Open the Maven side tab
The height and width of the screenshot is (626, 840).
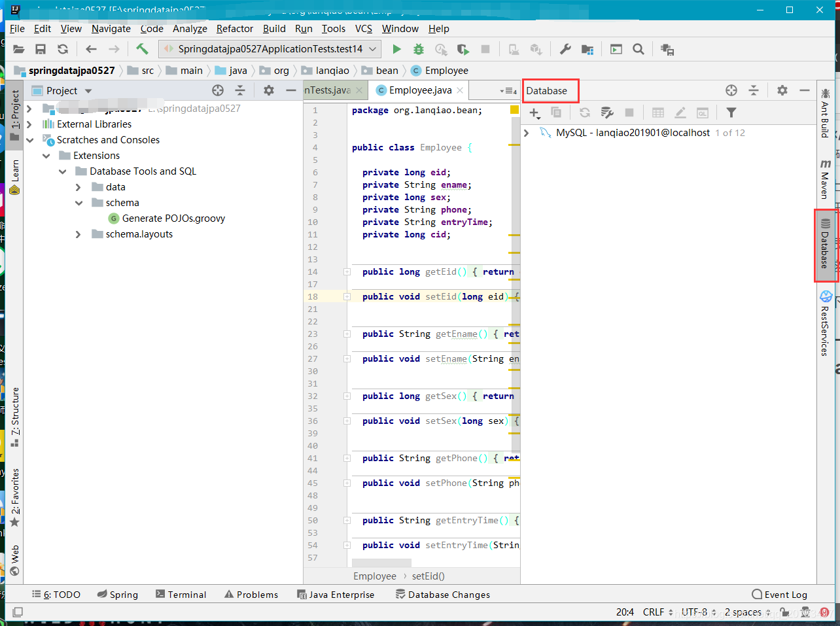pyautogui.click(x=826, y=179)
